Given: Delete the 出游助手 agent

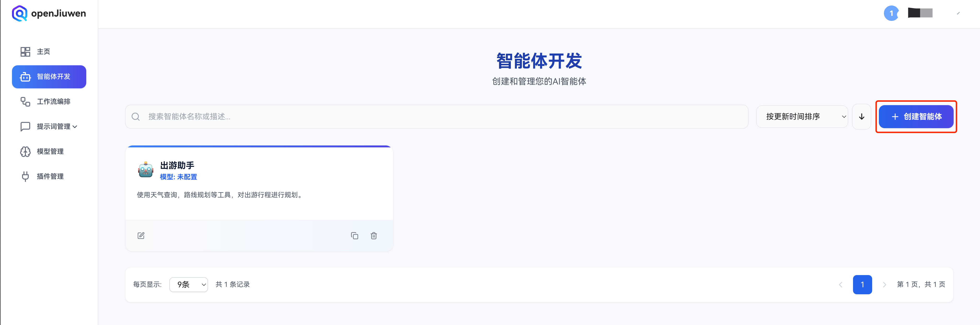Looking at the screenshot, I should [x=373, y=235].
